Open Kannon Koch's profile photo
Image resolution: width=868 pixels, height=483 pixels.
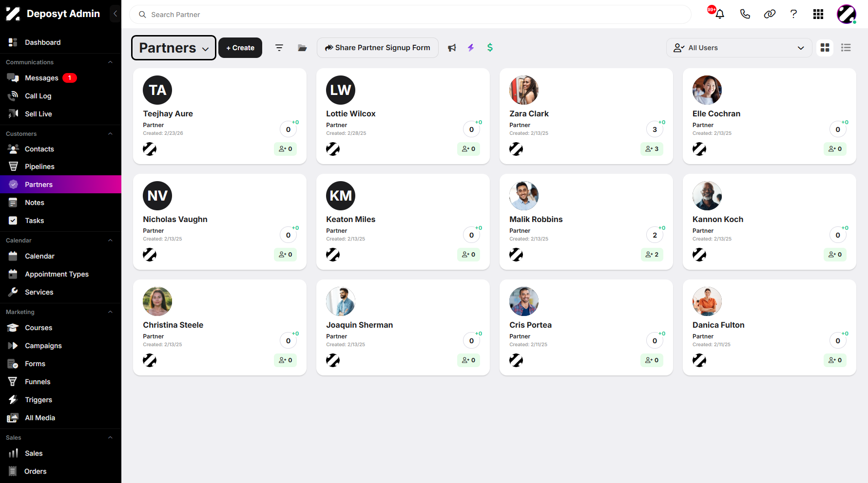[707, 196]
